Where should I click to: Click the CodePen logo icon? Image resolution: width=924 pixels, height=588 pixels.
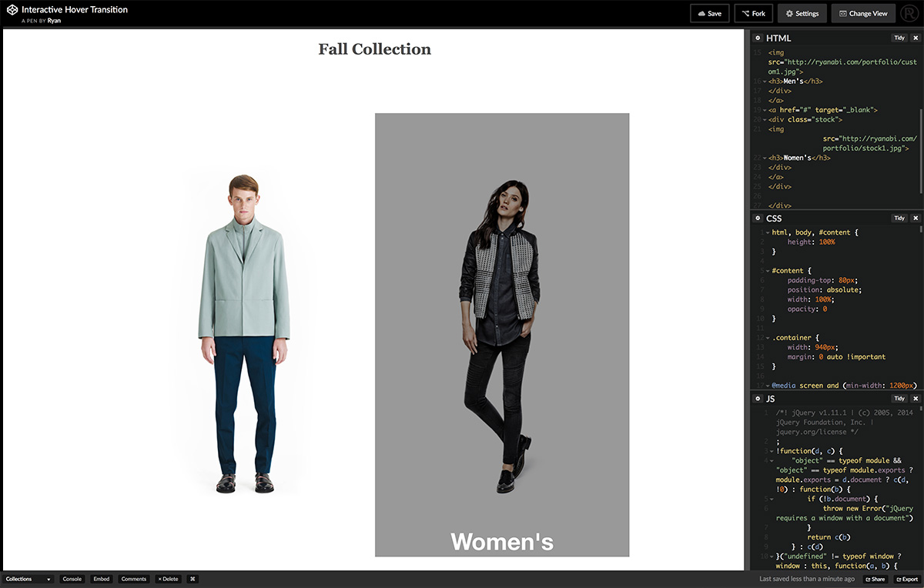(12, 11)
